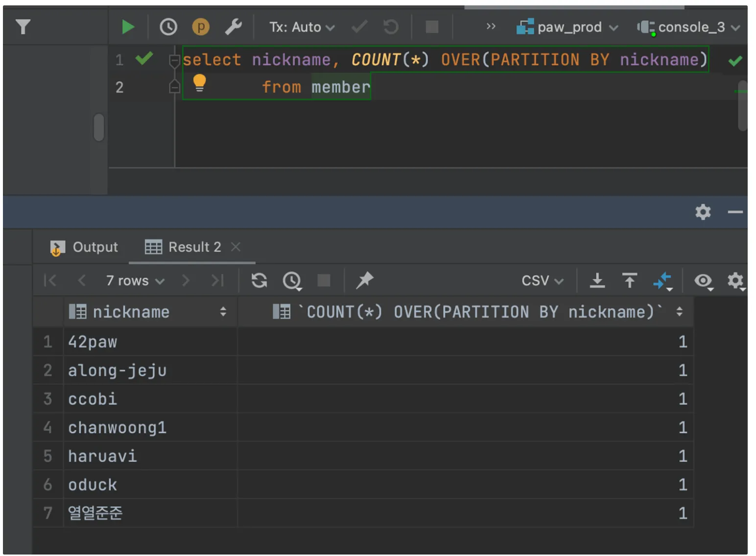Click the yellow lightbulb intention icon
Image resolution: width=756 pixels, height=556 pixels.
pos(199,83)
